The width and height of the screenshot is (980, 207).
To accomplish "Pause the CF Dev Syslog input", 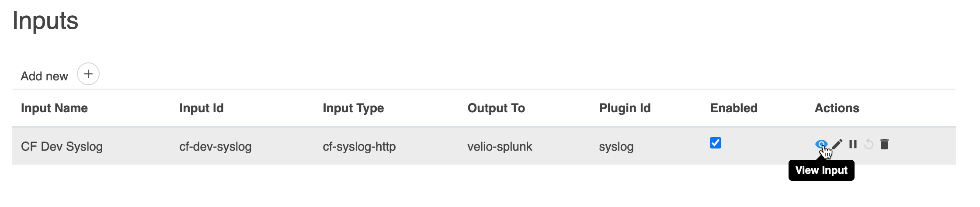I will tap(853, 144).
